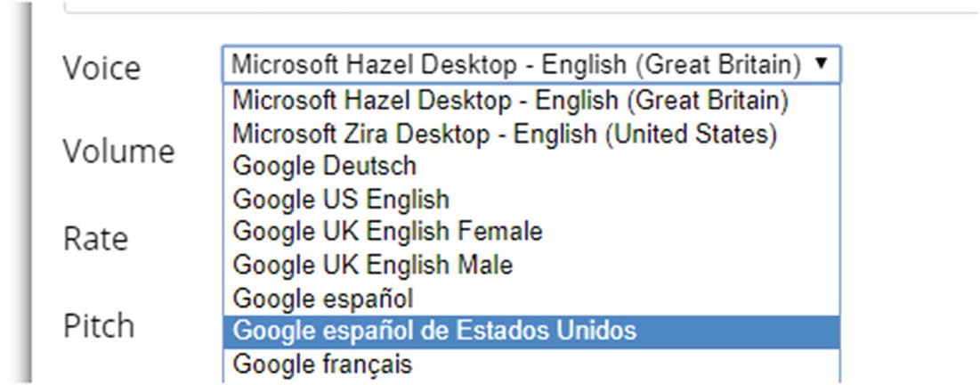This screenshot has height=385, width=980.
Task: Click blank list space right of Google Deutsch
Action: pos(623,166)
